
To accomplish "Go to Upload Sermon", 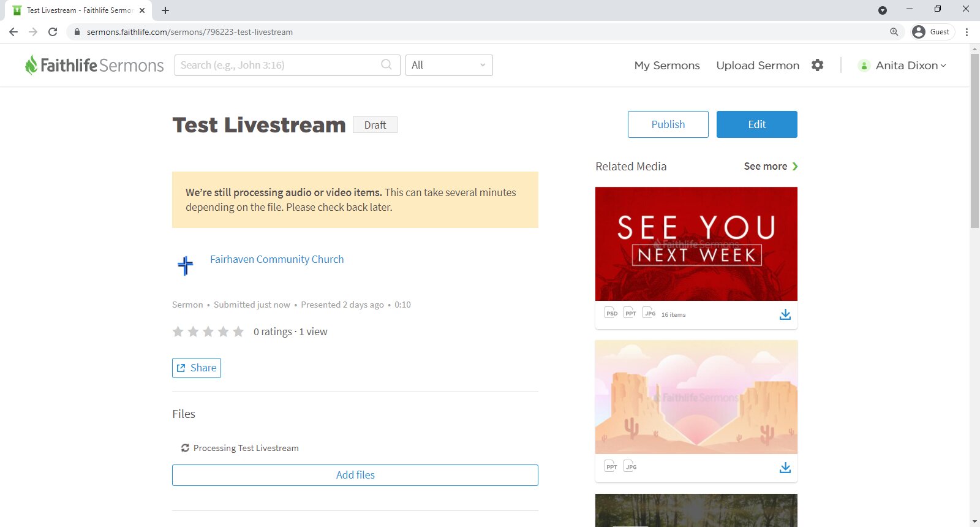I will [x=758, y=66].
